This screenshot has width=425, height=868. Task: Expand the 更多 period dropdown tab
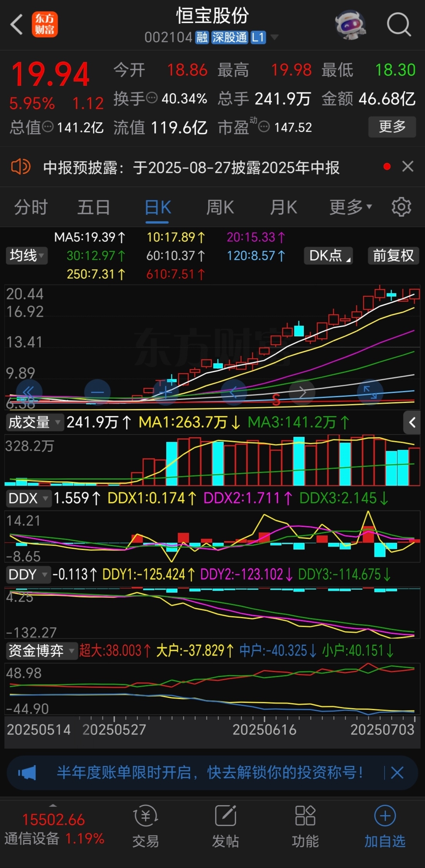click(x=351, y=207)
